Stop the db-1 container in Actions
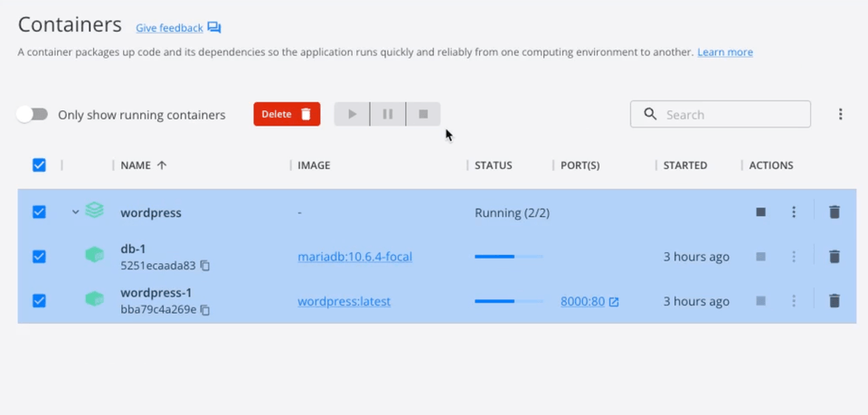The width and height of the screenshot is (868, 415). click(760, 257)
